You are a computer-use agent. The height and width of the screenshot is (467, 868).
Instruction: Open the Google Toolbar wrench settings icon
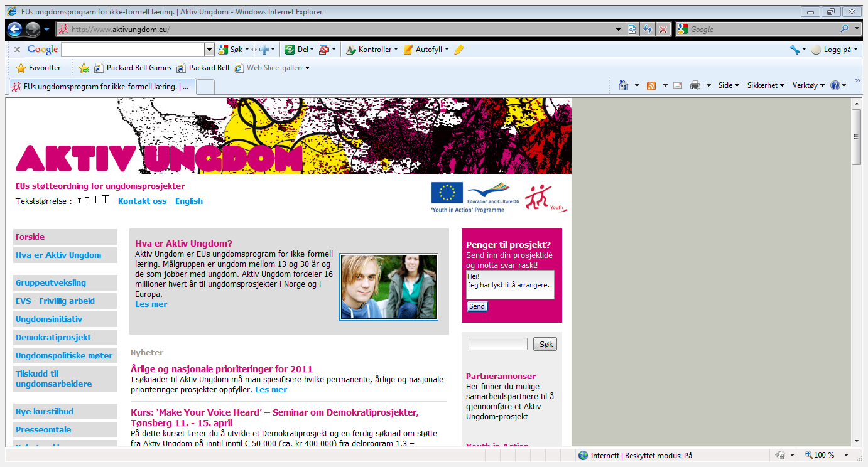click(795, 50)
